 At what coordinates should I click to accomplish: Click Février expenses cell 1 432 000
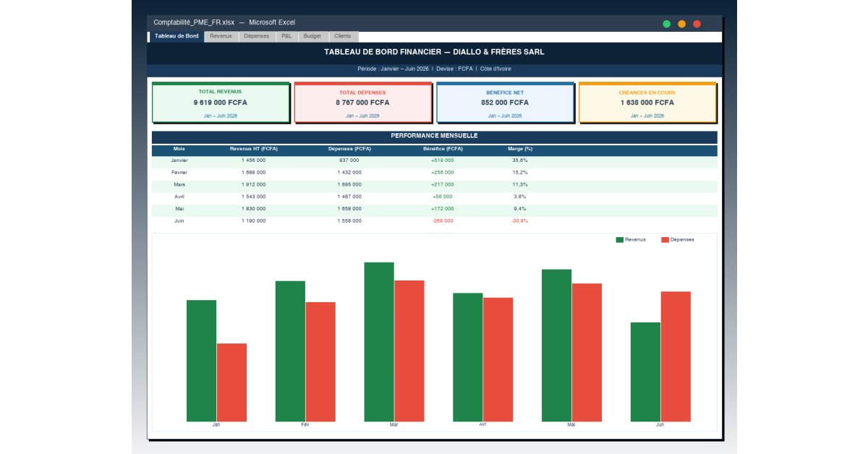click(349, 173)
